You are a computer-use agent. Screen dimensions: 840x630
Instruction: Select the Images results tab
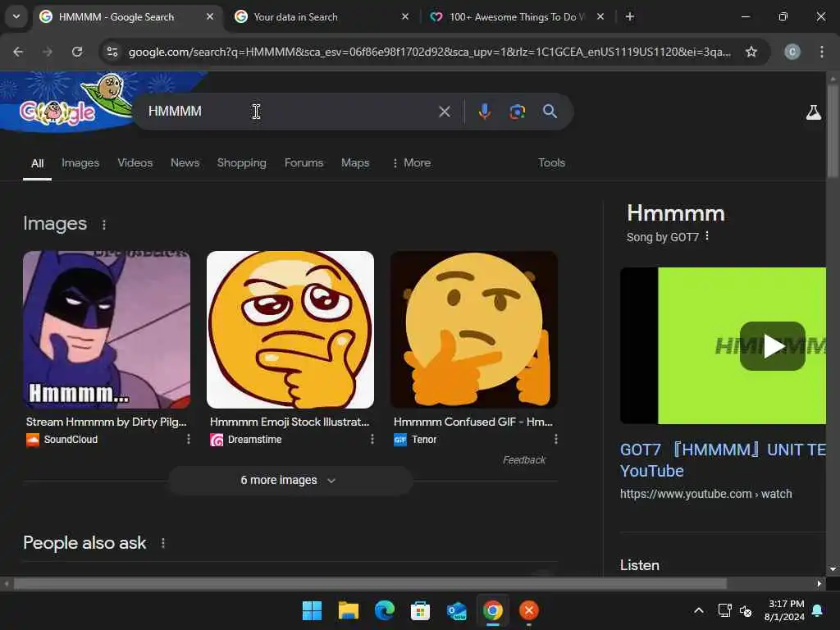[x=80, y=163]
